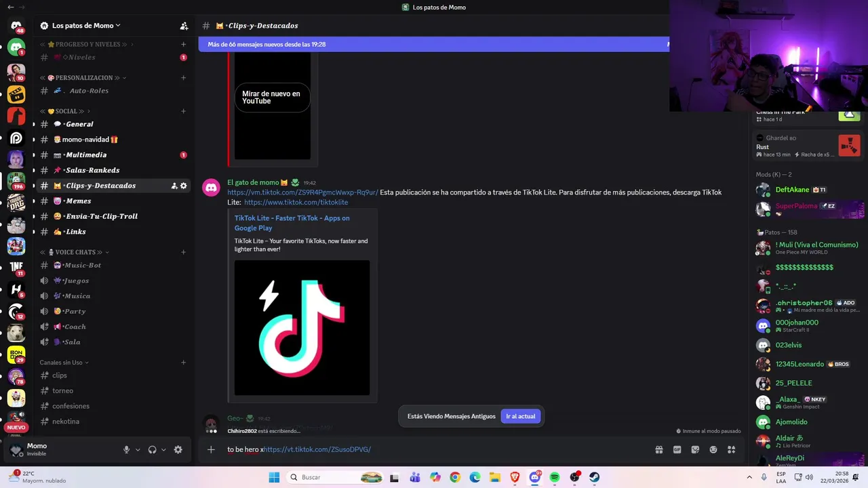Click the Windows taskbar Buscar search box

click(336, 477)
